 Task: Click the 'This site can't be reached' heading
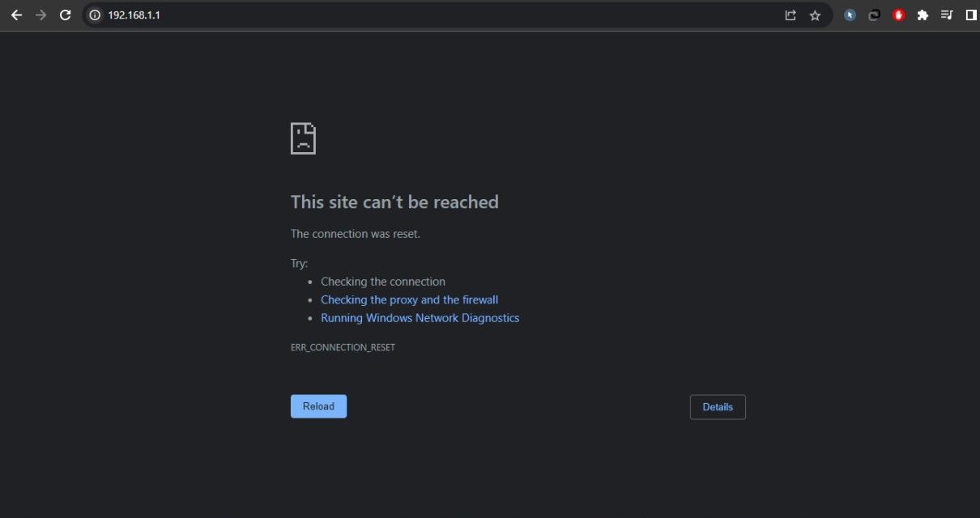(x=394, y=202)
